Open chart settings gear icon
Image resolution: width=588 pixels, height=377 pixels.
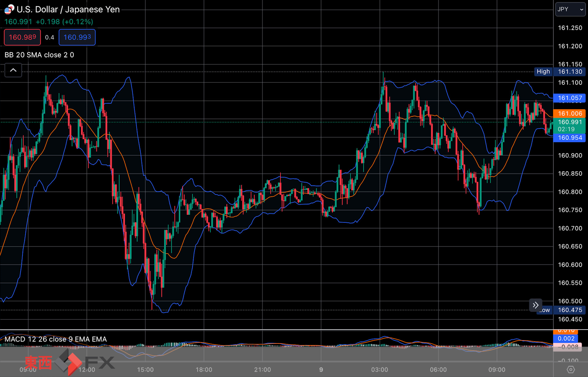(571, 369)
